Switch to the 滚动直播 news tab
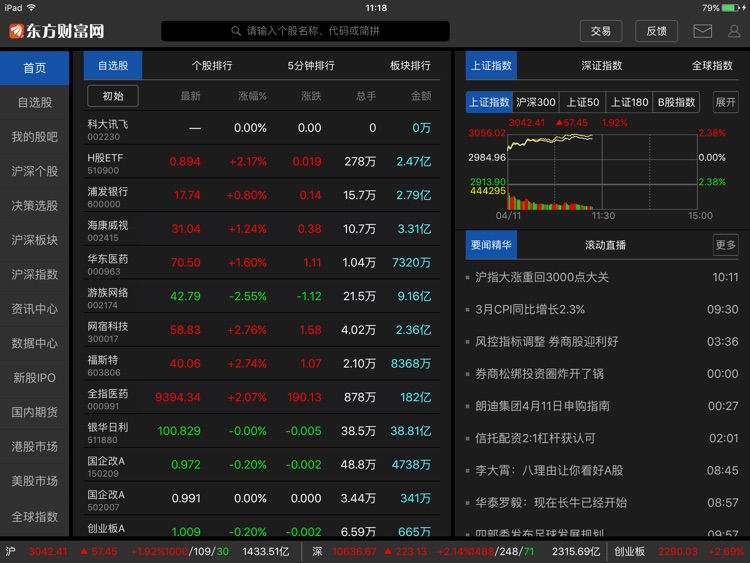Screen dimensions: 750x563 [605, 245]
